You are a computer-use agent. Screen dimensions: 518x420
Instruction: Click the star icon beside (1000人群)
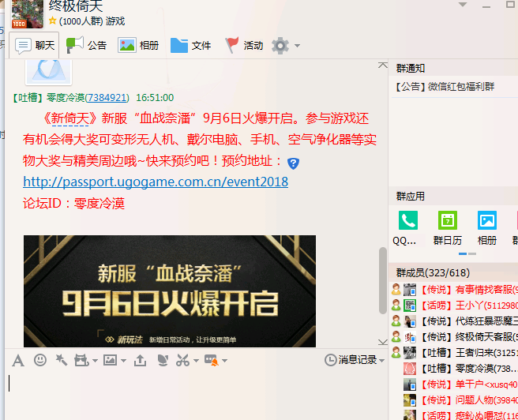coord(52,21)
